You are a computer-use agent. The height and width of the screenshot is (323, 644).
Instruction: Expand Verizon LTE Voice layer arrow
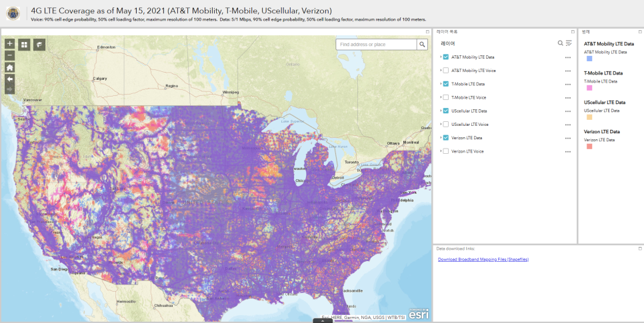[441, 151]
